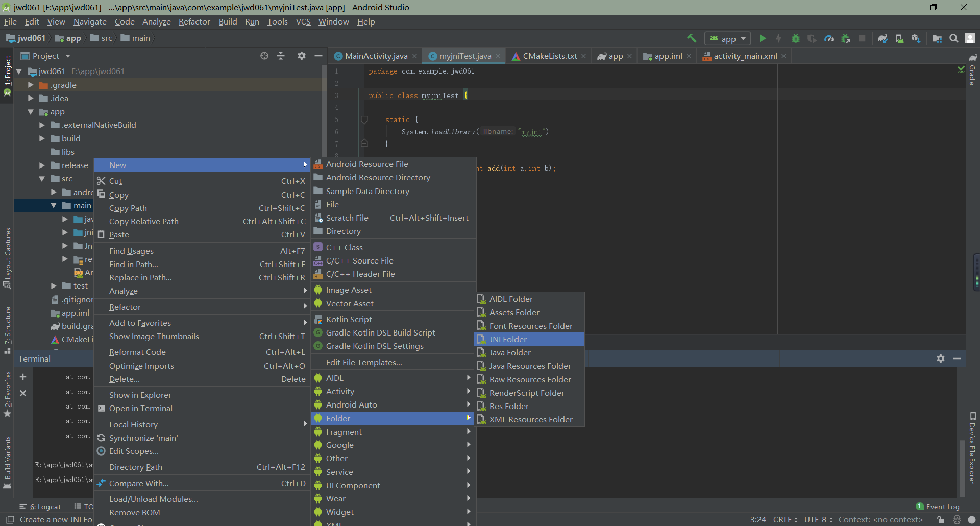Click the stop icon in toolbar
The image size is (980, 526).
point(862,38)
